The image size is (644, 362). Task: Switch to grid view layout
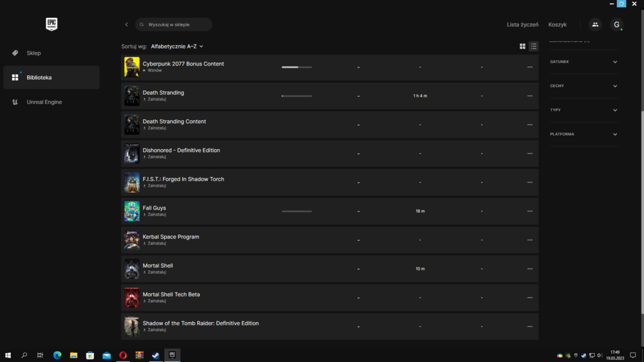coord(522,46)
